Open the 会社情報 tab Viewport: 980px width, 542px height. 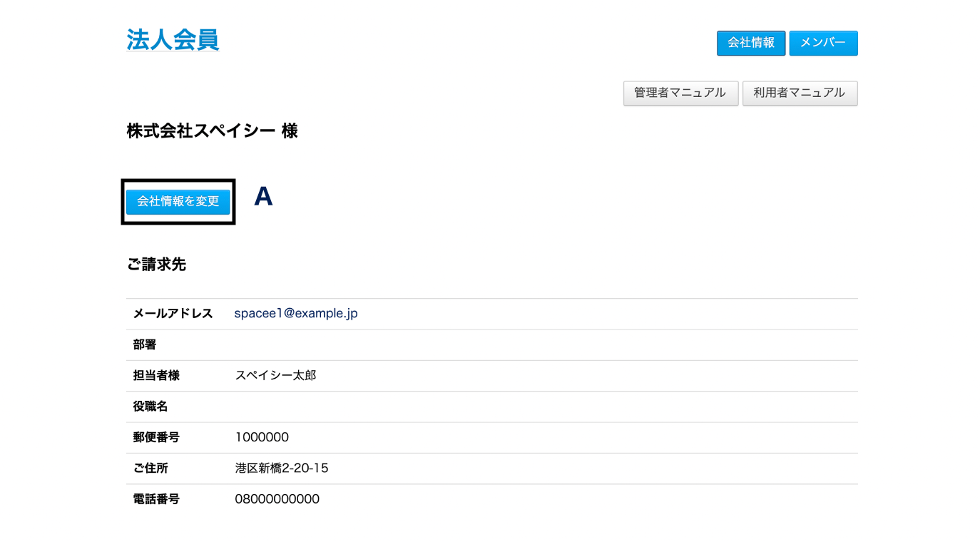point(750,43)
